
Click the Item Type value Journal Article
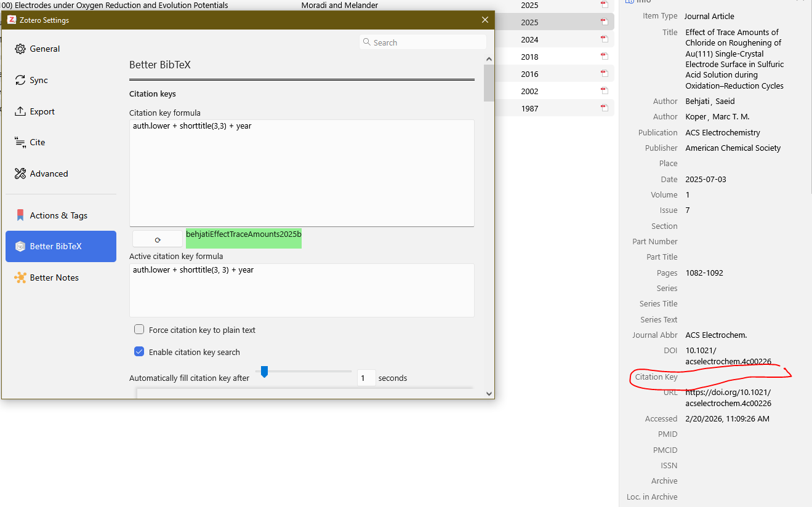[x=709, y=16]
